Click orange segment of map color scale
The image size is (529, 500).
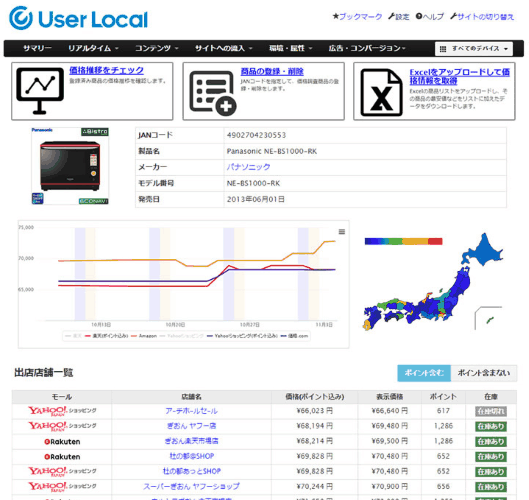415,241
